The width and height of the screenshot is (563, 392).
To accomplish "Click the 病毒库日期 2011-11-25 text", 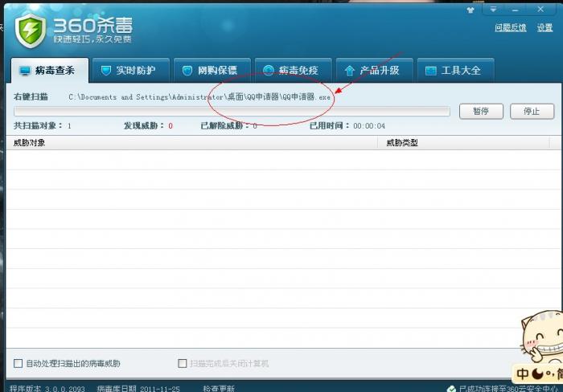I will coord(138,389).
